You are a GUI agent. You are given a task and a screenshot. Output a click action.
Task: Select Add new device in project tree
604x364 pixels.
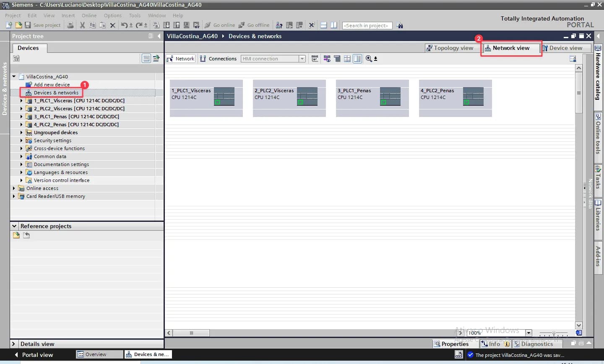point(52,85)
